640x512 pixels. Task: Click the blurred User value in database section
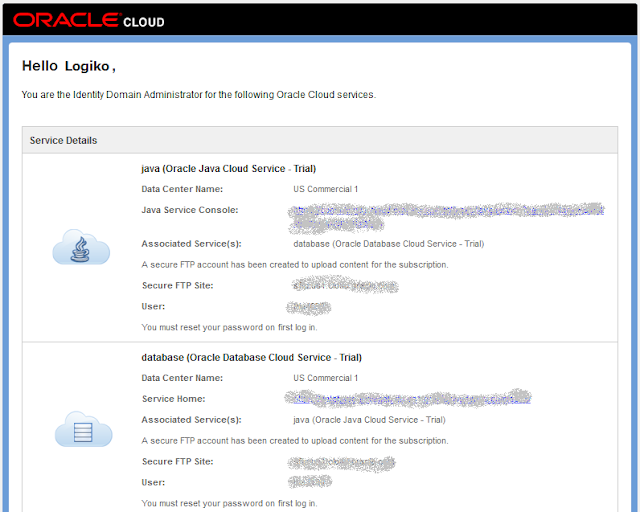click(310, 482)
